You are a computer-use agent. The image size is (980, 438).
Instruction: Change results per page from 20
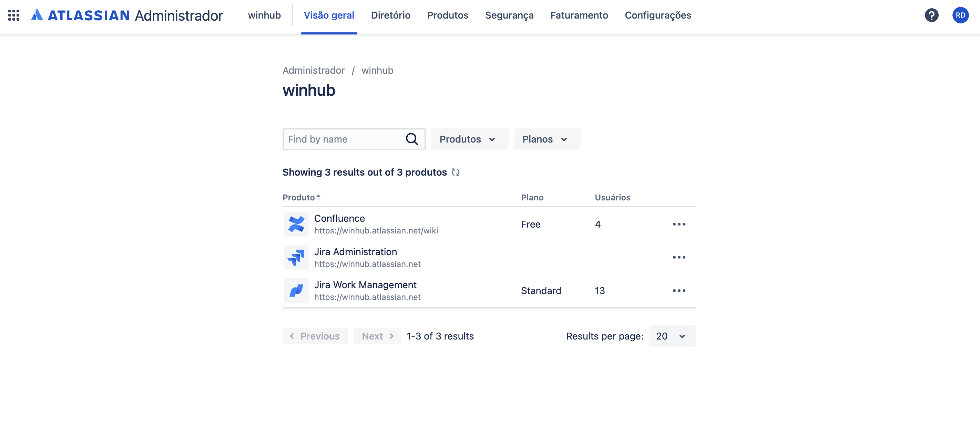(672, 336)
